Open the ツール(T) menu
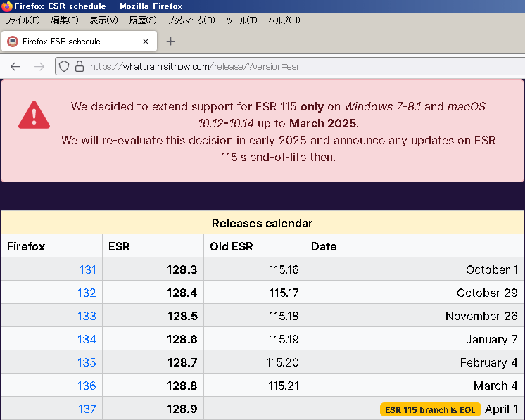The width and height of the screenshot is (525, 420). click(x=242, y=20)
